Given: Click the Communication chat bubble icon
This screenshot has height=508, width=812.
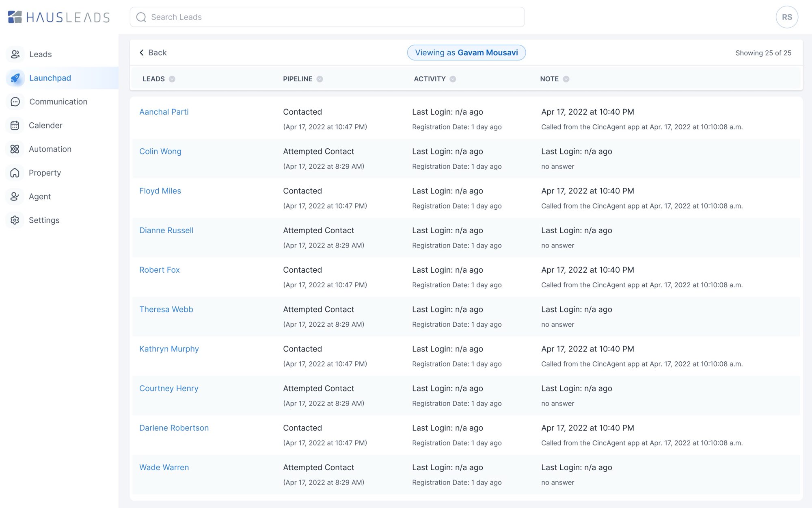Looking at the screenshot, I should tap(15, 102).
